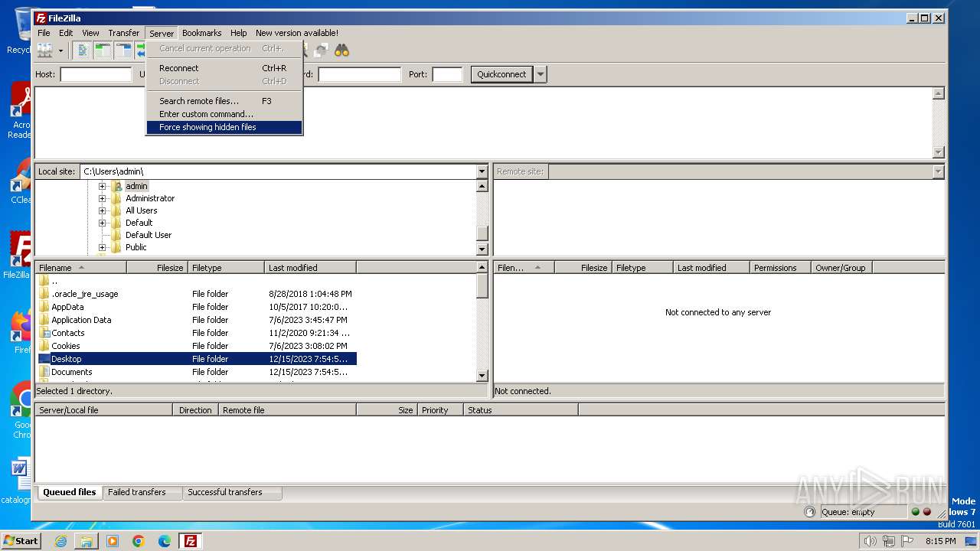The image size is (980, 551).
Task: Sort remote files by Owner/Group column
Action: pyautogui.click(x=841, y=268)
